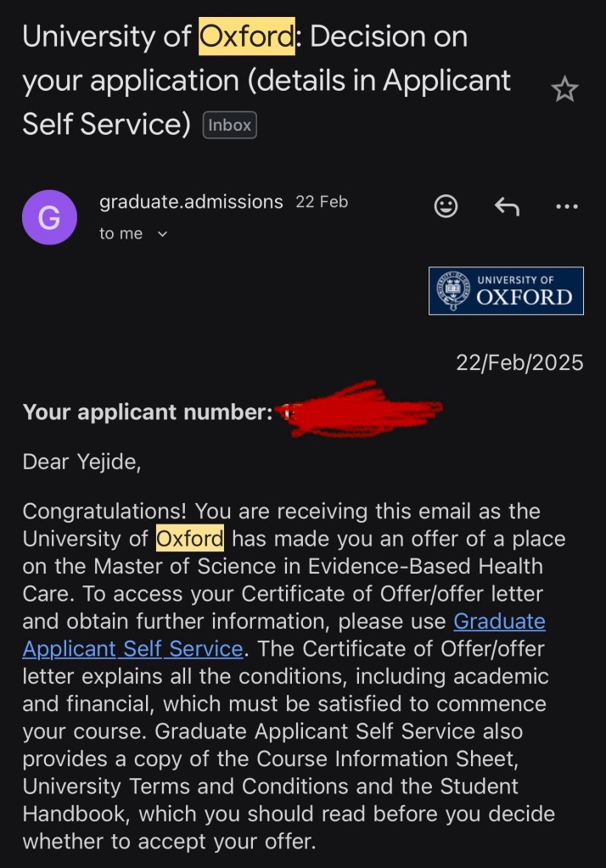Expand recipient details chevron beside "to me"
The width and height of the screenshot is (606, 868).
click(163, 234)
